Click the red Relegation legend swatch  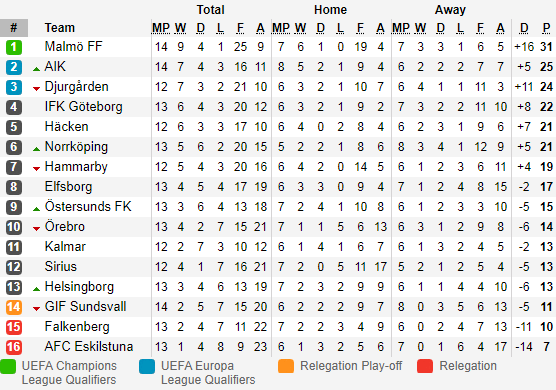(x=425, y=367)
